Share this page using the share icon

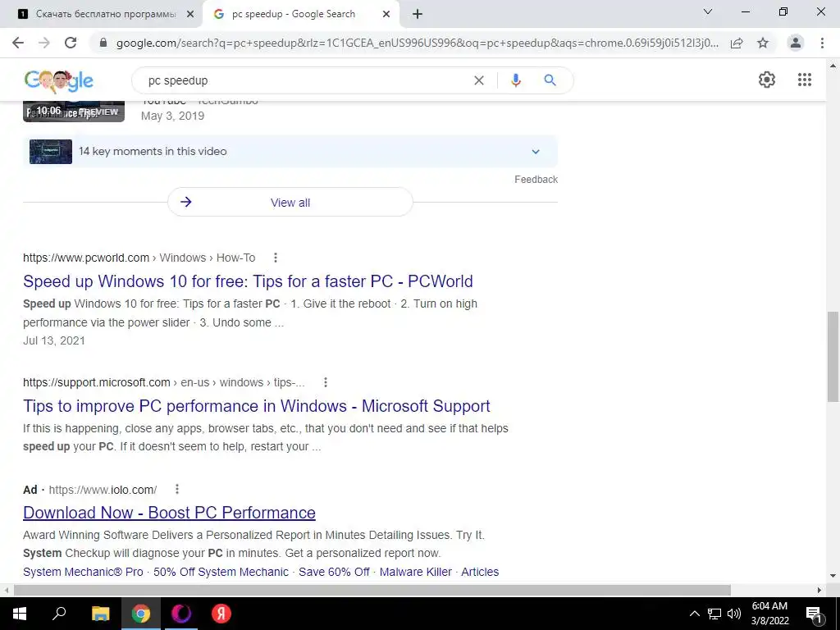click(737, 43)
